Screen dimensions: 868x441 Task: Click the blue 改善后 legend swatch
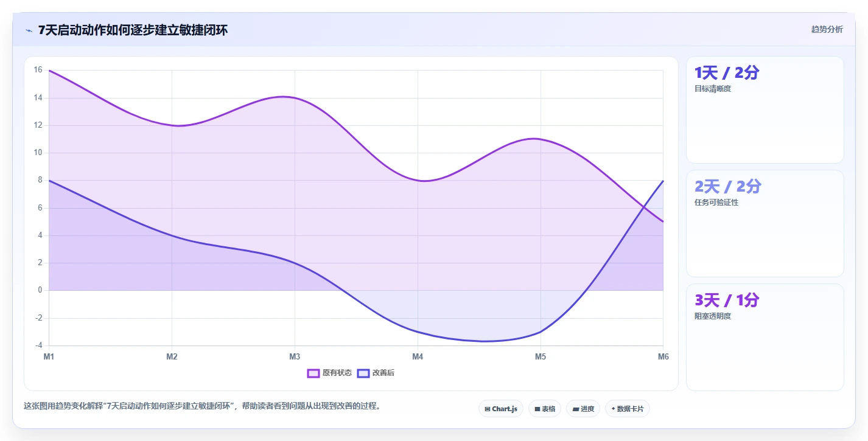[363, 373]
